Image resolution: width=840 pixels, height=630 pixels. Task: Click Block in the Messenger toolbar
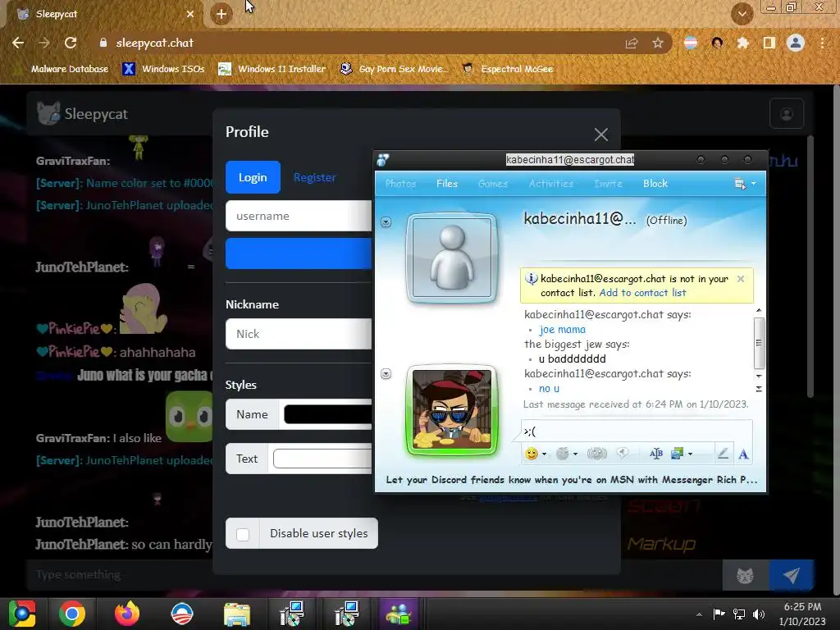(655, 184)
